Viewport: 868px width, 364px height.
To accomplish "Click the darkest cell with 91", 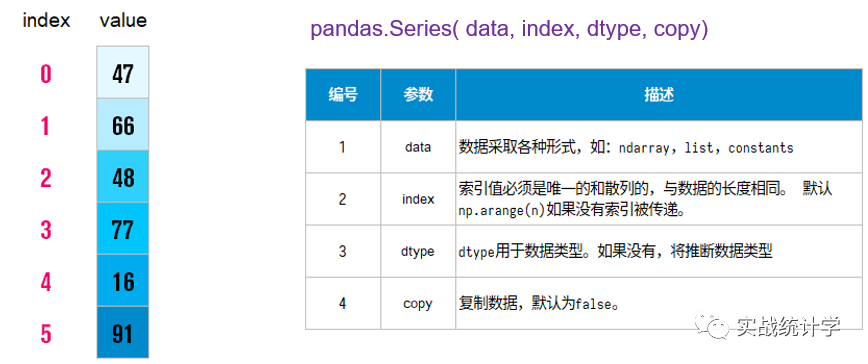I will (x=123, y=332).
